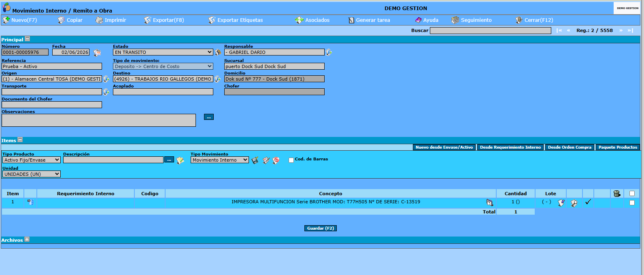The image size is (644, 275).
Task: Click Exportar Etiquetas in the toolbar
Action: 235,20
